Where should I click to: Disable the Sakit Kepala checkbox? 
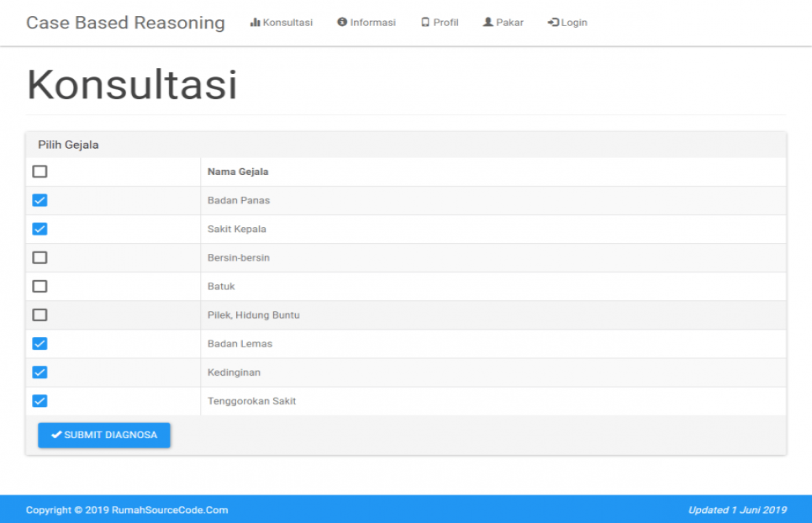[x=40, y=229]
